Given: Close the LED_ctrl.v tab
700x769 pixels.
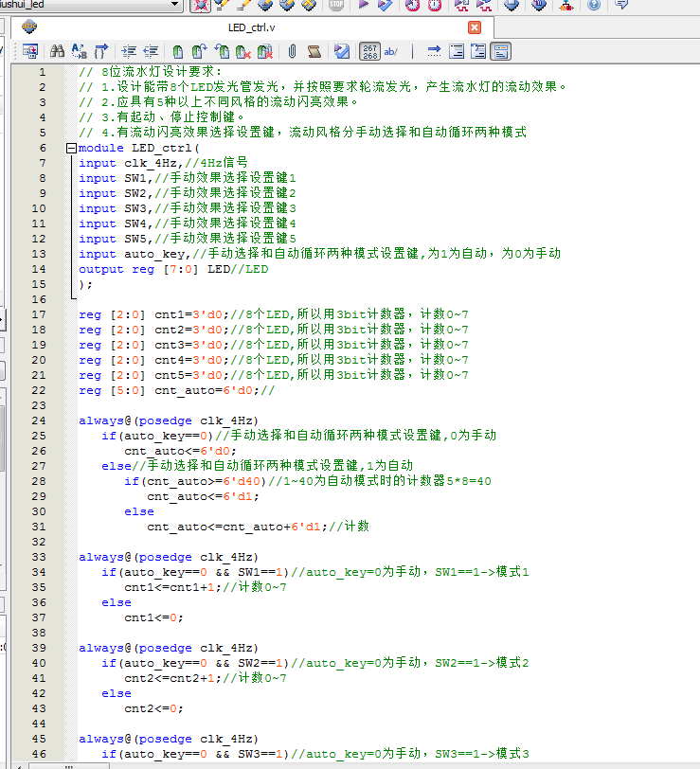Looking at the screenshot, I should pos(475,27).
